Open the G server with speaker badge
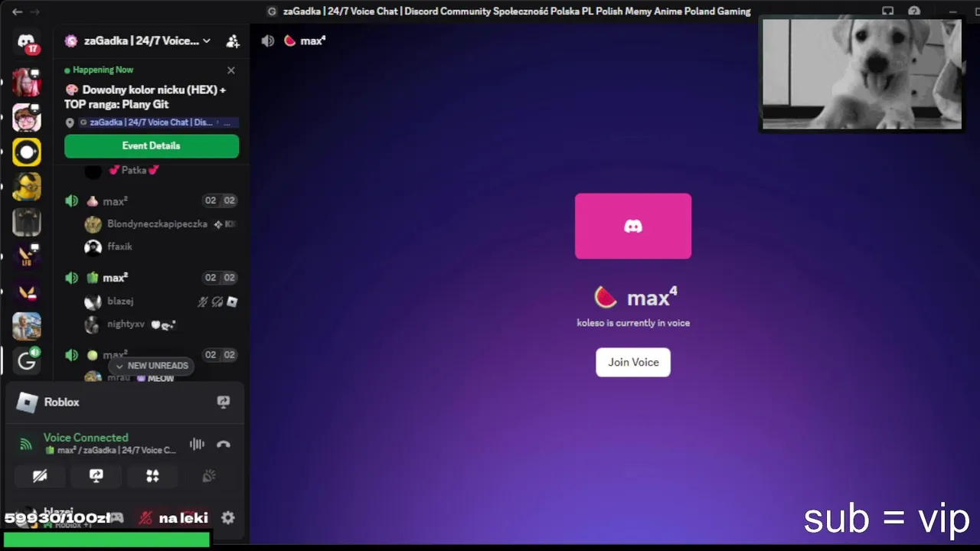Image resolution: width=980 pixels, height=551 pixels. 27,361
